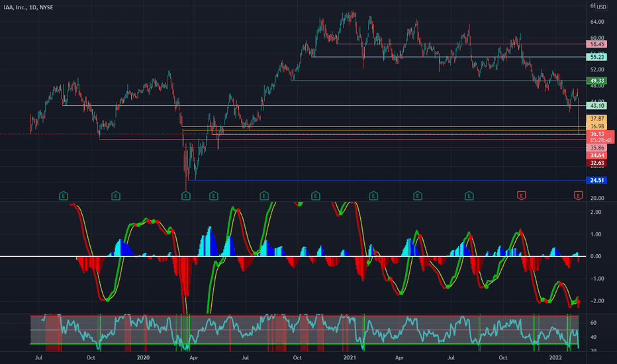Viewport: 617px width, 364px height.
Task: Open the red earnings marker for November 2021
Action: point(522,196)
